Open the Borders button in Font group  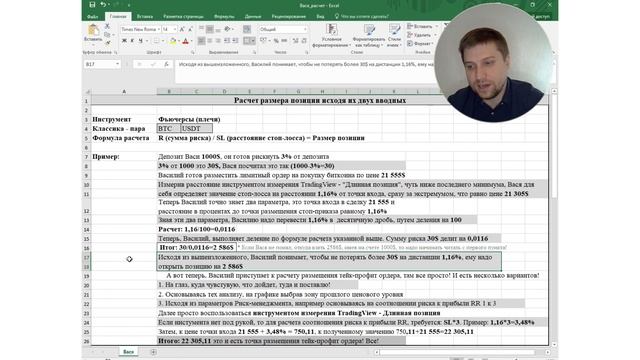156,41
